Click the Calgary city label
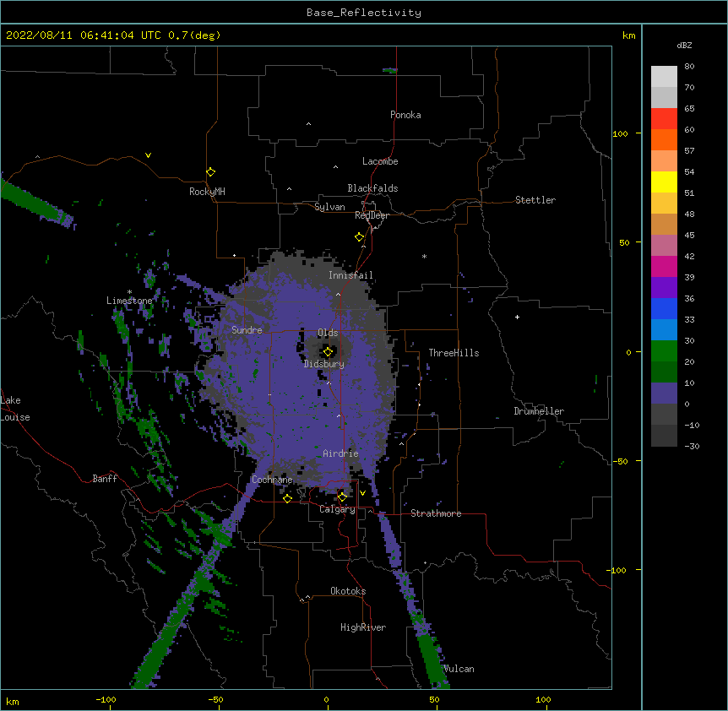 point(337,509)
